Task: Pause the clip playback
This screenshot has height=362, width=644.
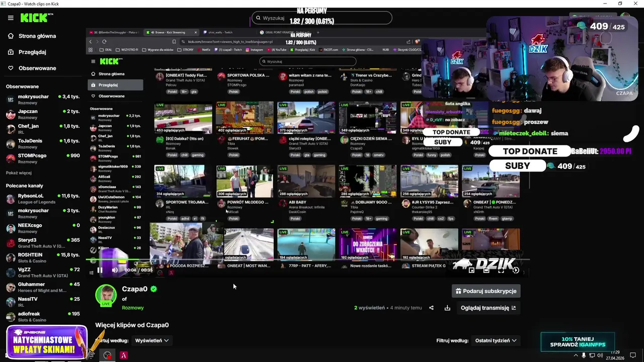Action: 100,270
